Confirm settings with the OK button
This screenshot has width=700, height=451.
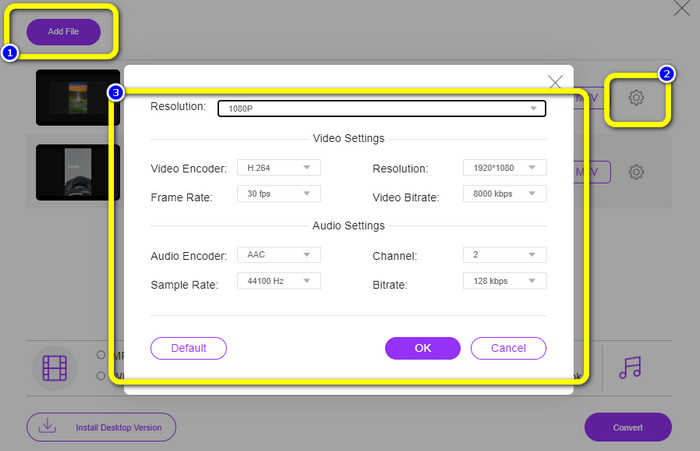pyautogui.click(x=423, y=348)
